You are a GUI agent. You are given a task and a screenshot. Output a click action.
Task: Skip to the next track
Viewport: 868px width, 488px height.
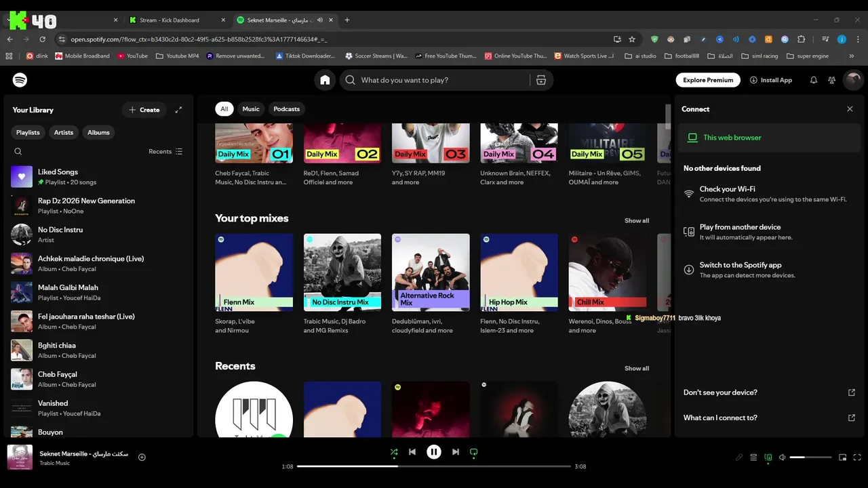(455, 452)
